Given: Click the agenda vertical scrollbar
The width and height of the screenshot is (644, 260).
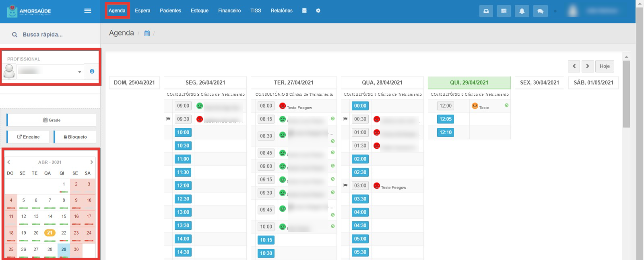Looking at the screenshot, I should pyautogui.click(x=626, y=94).
